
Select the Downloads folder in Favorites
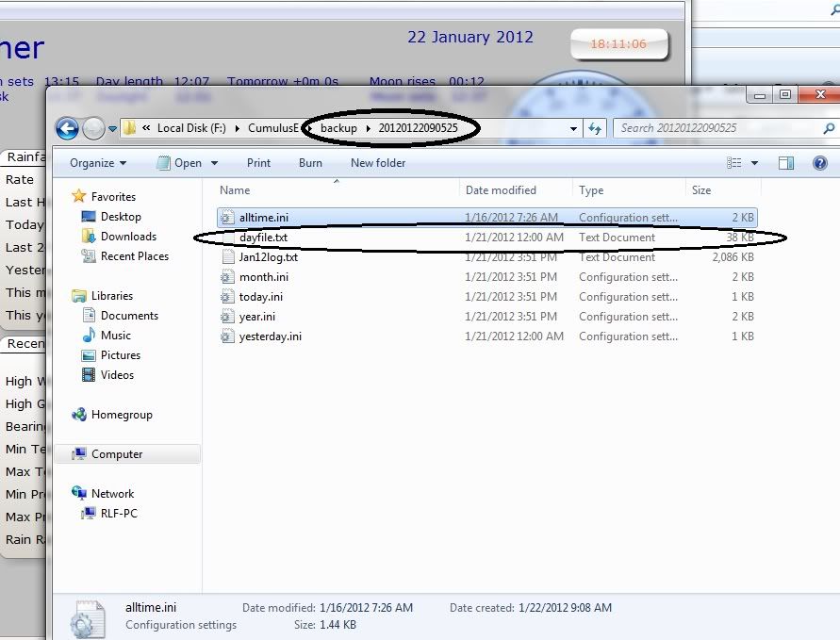128,237
